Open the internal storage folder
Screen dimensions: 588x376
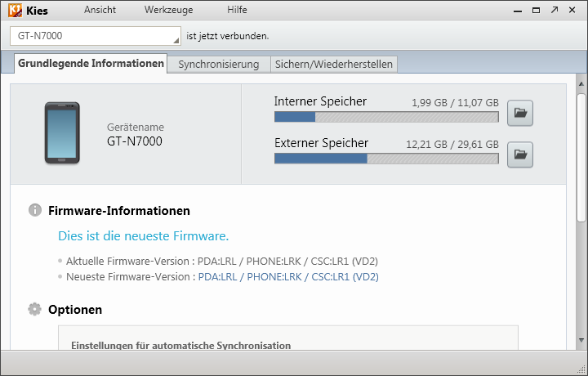520,114
